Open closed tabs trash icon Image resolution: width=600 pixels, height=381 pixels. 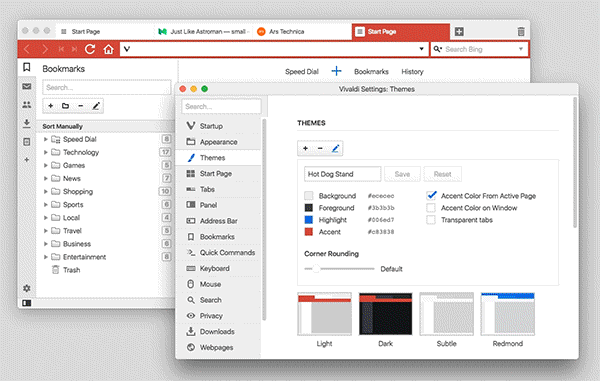(x=521, y=31)
